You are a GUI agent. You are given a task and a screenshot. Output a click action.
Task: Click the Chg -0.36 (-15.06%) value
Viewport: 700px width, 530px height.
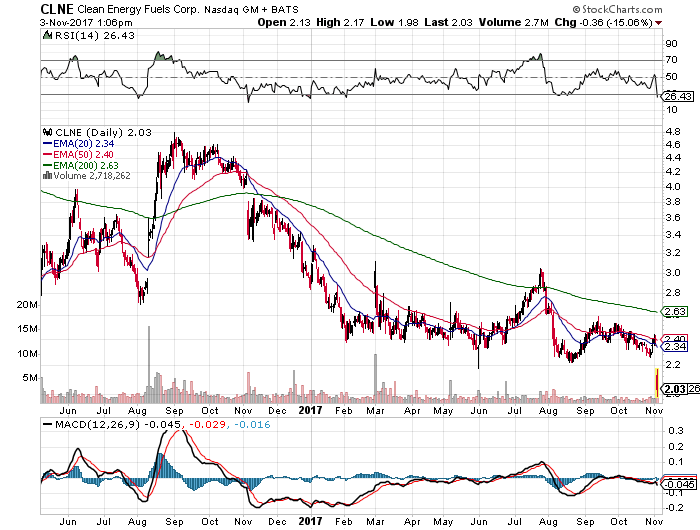(603, 22)
